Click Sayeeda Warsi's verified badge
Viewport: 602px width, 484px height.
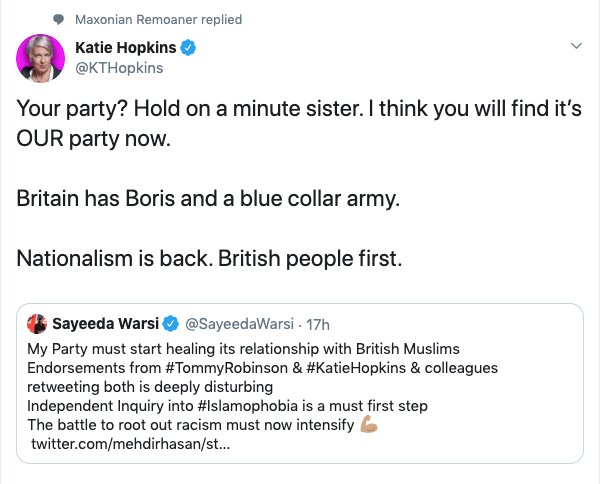click(x=171, y=324)
